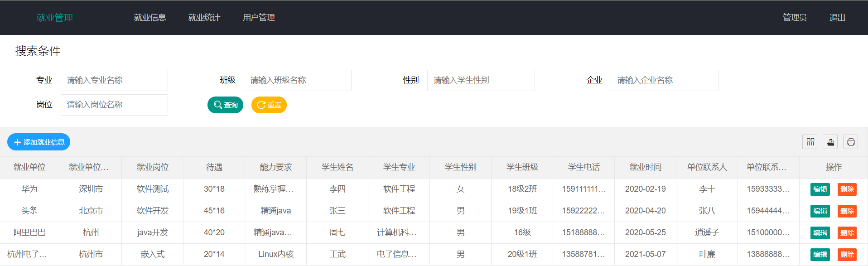Edit the 杭州电子 row
868x266 pixels.
pos(820,254)
